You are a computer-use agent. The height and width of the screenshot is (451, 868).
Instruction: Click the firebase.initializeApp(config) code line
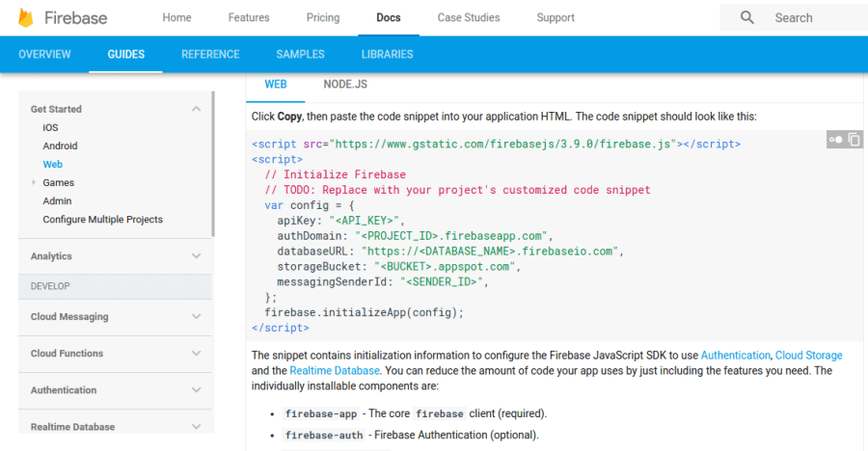(x=364, y=312)
